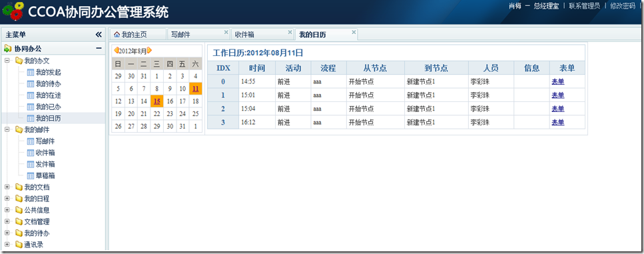Open the 表单 link for row 1

[557, 95]
